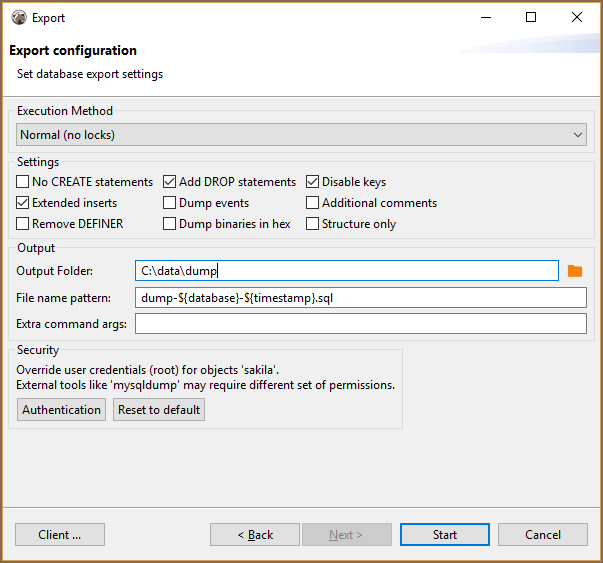Screen dimensions: 603x563
Task: Click the File name pattern field
Action: coord(360,297)
